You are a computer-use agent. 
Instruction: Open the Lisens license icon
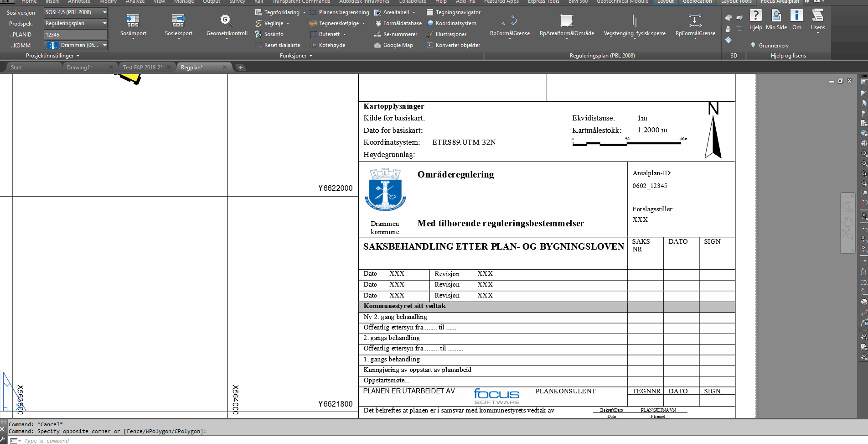pos(817,16)
